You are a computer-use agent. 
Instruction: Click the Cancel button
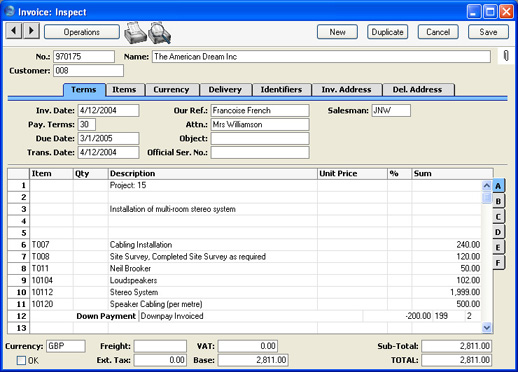click(x=438, y=32)
